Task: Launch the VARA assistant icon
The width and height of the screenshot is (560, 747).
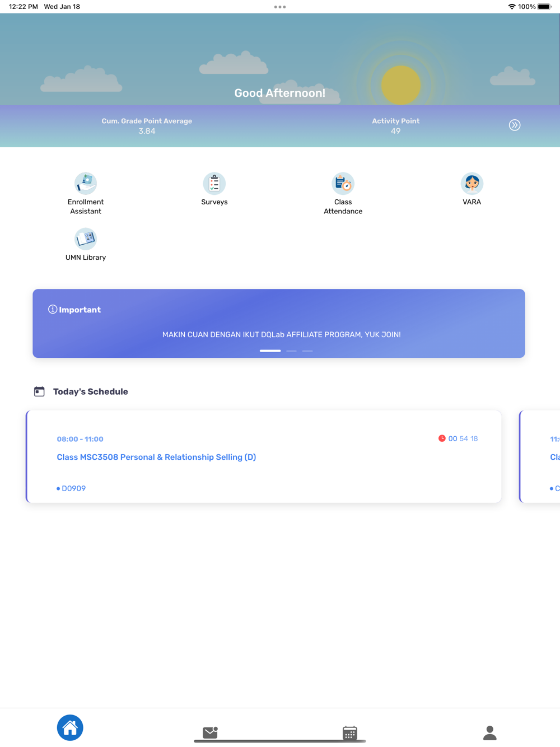Action: pos(472,183)
